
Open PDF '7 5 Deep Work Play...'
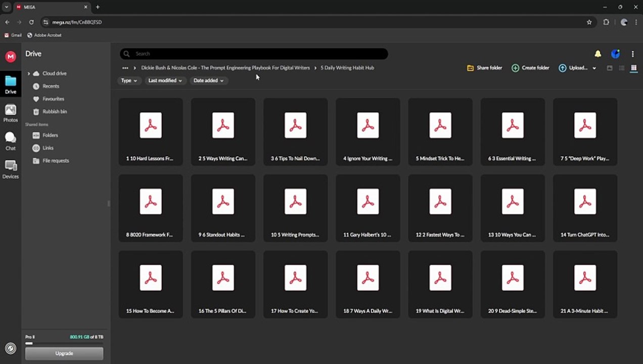[585, 131]
